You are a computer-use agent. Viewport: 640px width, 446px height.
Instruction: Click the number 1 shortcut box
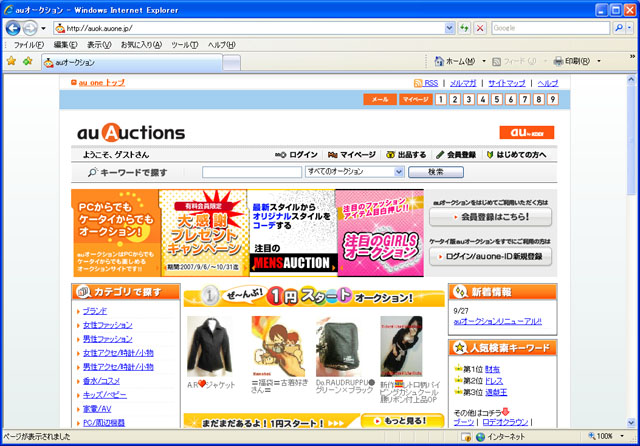[x=440, y=99]
